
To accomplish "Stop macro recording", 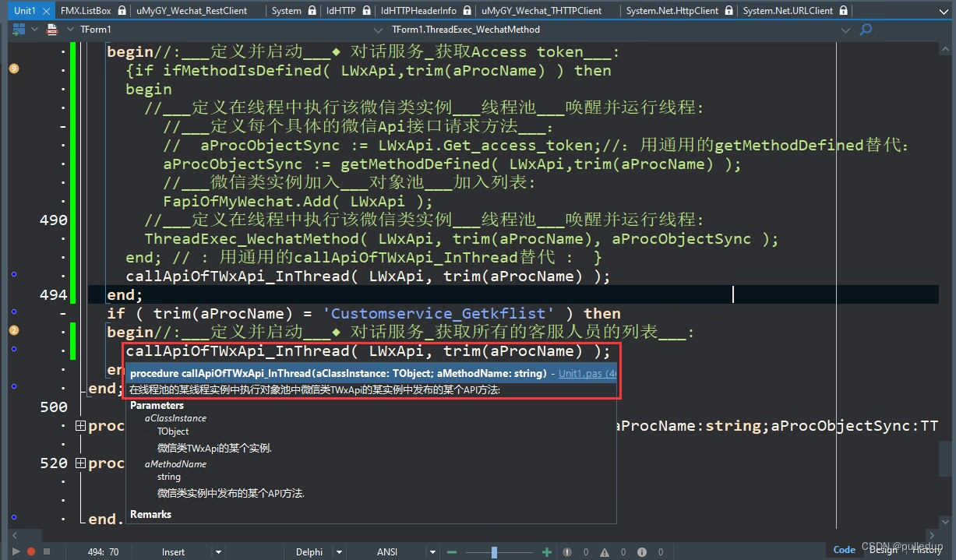I will tap(47, 551).
